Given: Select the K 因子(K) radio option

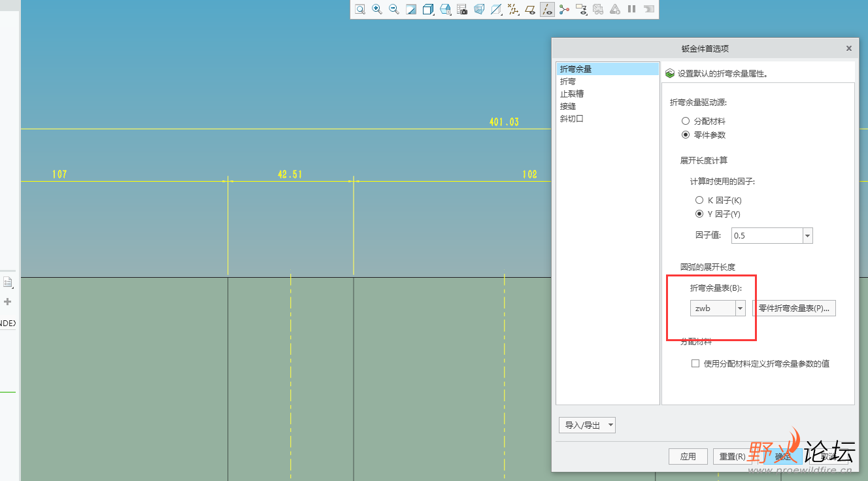Looking at the screenshot, I should click(x=699, y=200).
